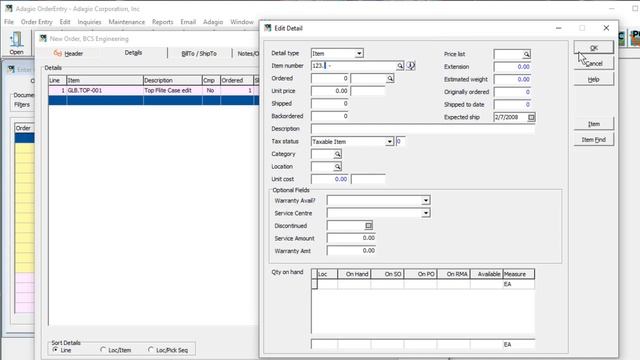
Task: Click the Item Find button
Action: (593, 140)
